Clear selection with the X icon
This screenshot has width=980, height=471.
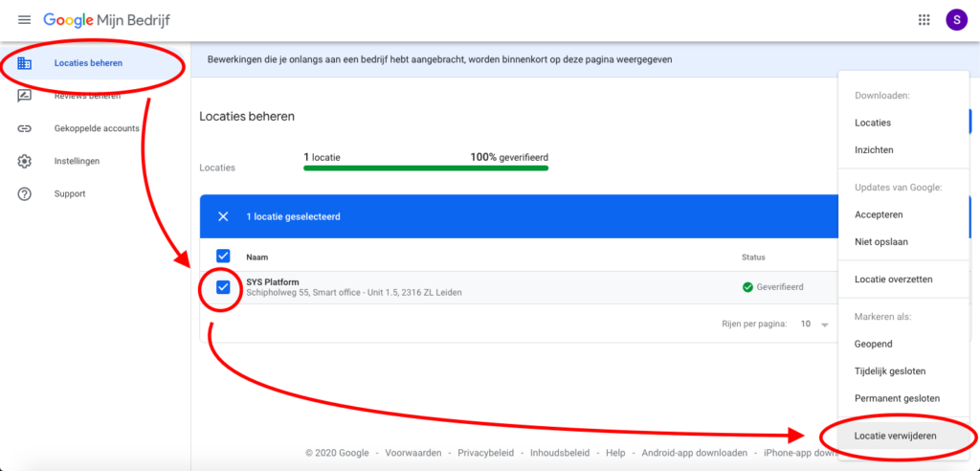point(223,216)
